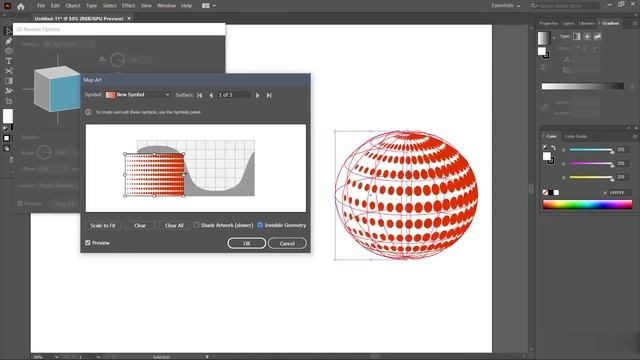Switch to the Layers panel tab

(568, 23)
